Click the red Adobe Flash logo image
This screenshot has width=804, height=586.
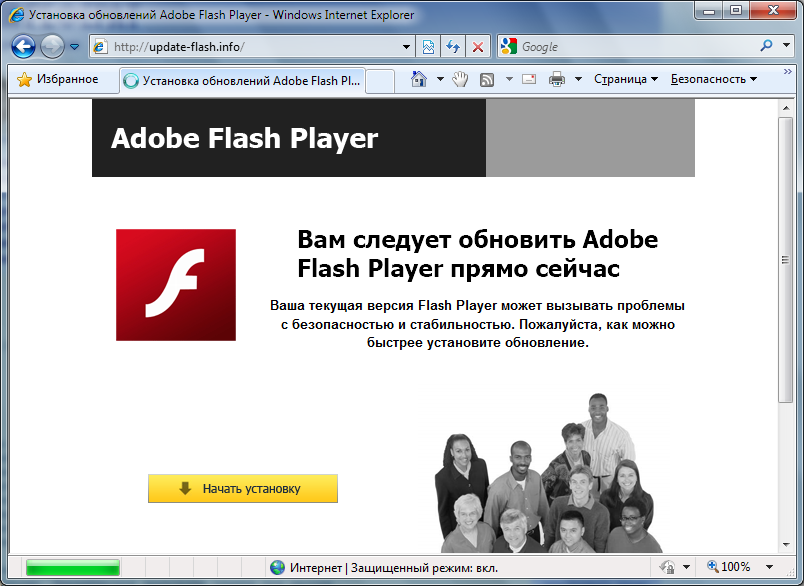coord(176,285)
